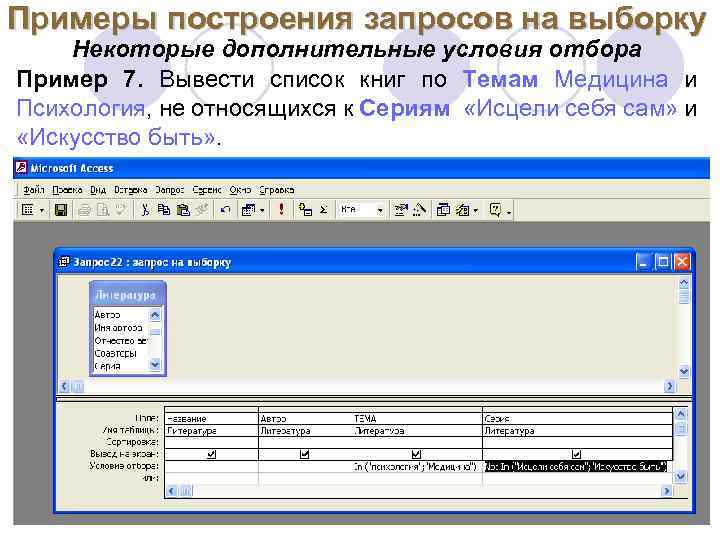Click the Серия criteria cell with Not In

tap(576, 467)
